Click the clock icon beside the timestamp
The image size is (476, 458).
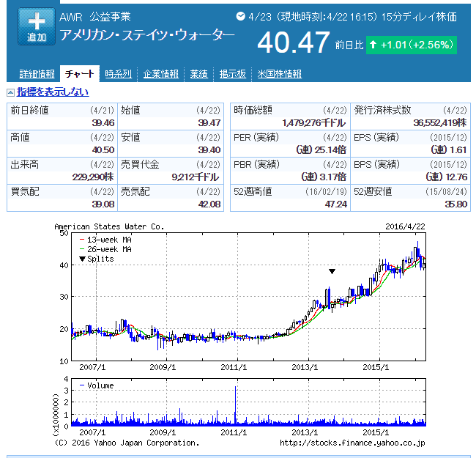coord(240,16)
